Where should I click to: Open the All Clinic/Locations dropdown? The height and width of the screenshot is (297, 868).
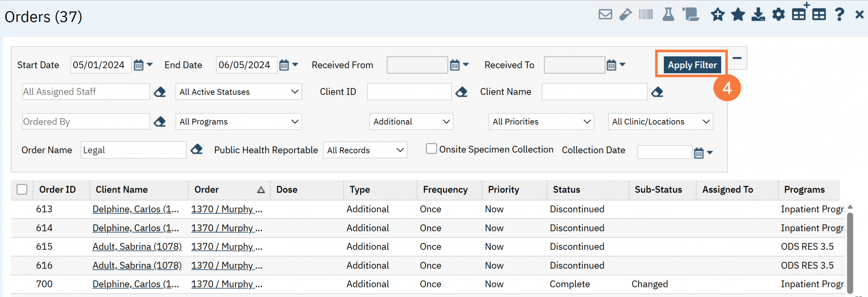(x=660, y=122)
